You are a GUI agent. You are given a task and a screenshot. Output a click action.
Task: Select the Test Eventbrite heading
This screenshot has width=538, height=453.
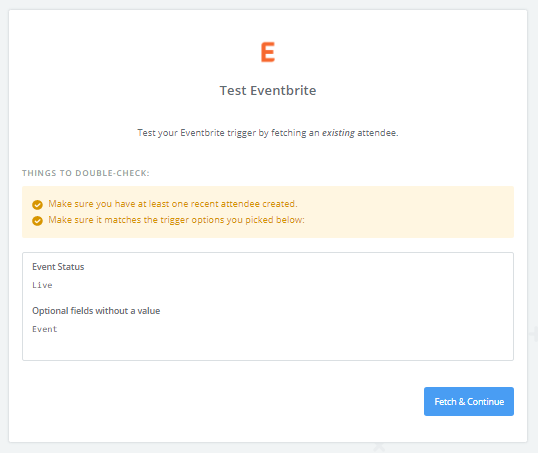point(268,91)
